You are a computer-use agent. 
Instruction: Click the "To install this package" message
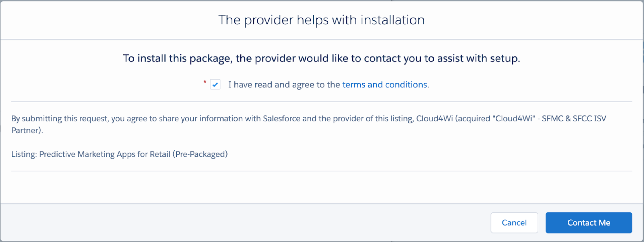322,58
